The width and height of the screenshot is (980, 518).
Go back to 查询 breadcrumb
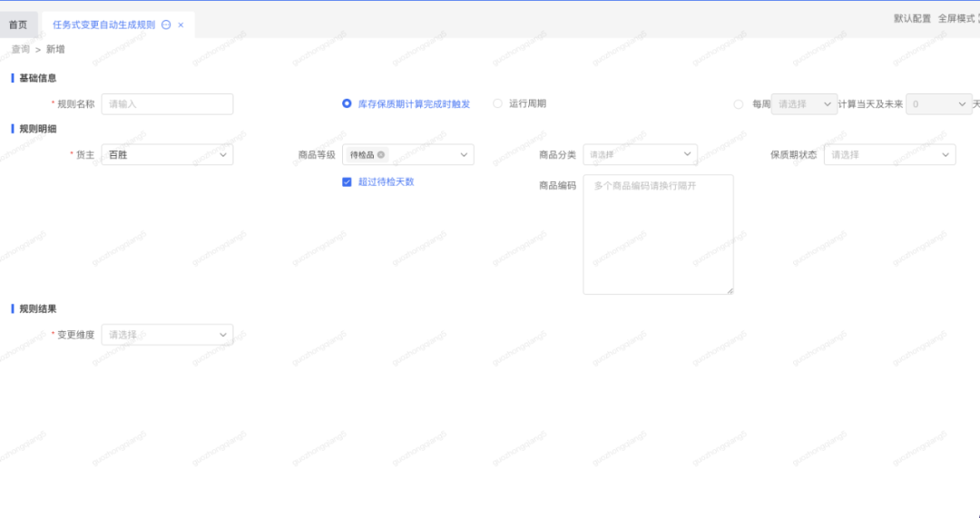(21, 49)
